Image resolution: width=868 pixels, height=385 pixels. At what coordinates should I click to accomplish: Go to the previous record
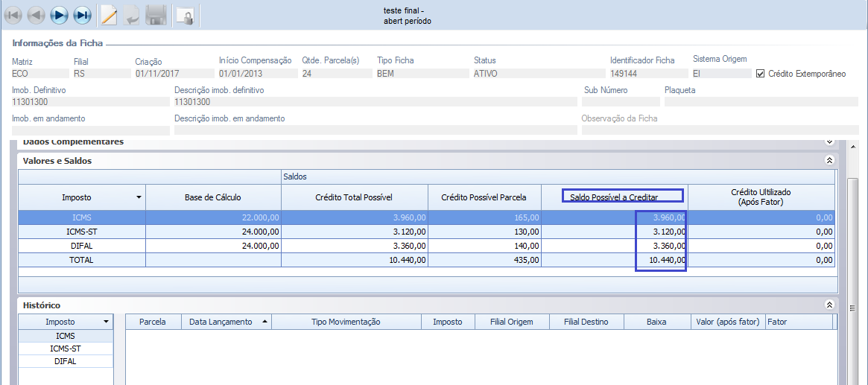36,15
